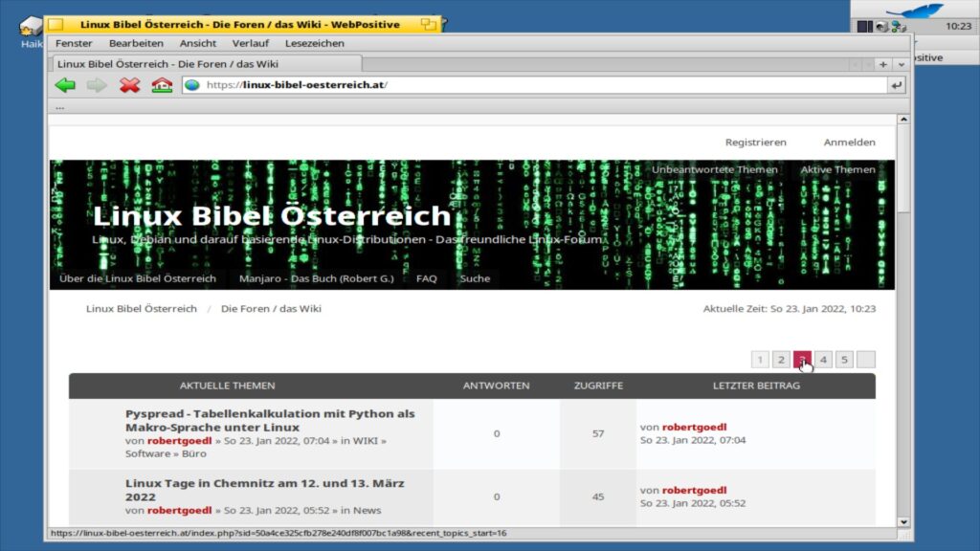Open Über die Linux Bibel Österreich

click(138, 278)
